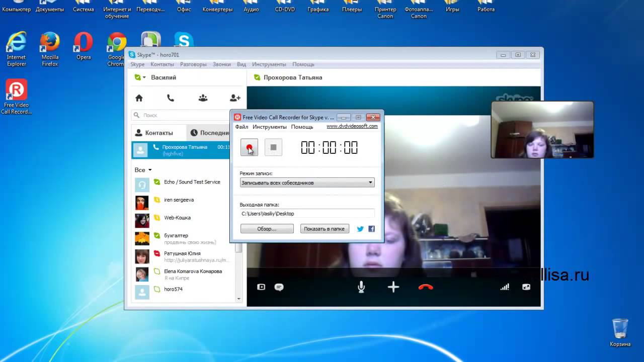This screenshot has height=362, width=644.
Task: Open the Skype menu in Skype window
Action: [x=137, y=64]
